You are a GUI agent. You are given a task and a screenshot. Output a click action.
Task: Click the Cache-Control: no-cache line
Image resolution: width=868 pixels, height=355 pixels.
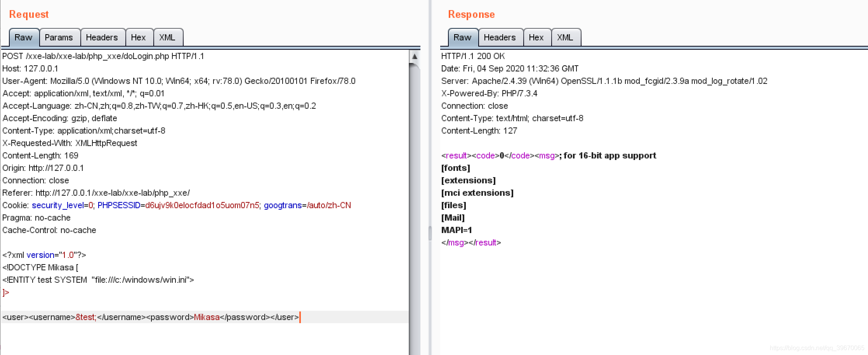[x=49, y=230]
